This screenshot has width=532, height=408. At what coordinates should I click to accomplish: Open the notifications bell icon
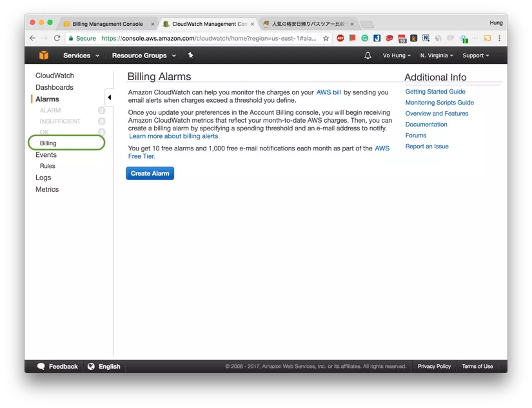[368, 56]
